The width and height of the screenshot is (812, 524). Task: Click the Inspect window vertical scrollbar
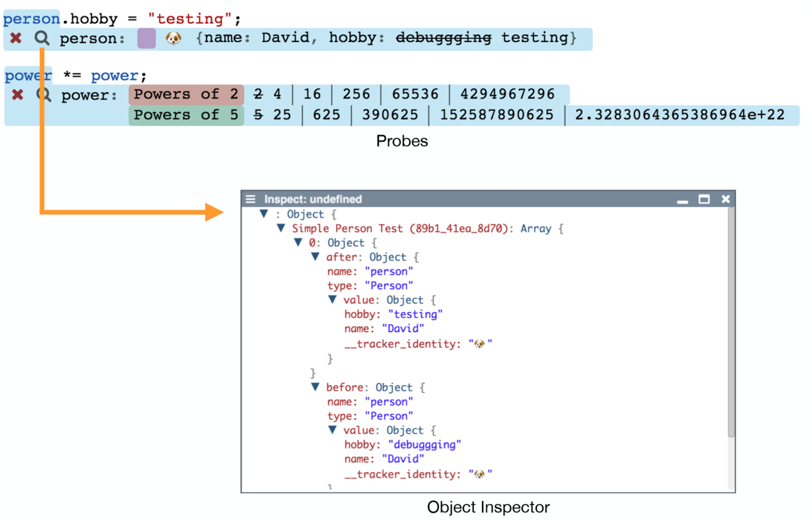731,323
